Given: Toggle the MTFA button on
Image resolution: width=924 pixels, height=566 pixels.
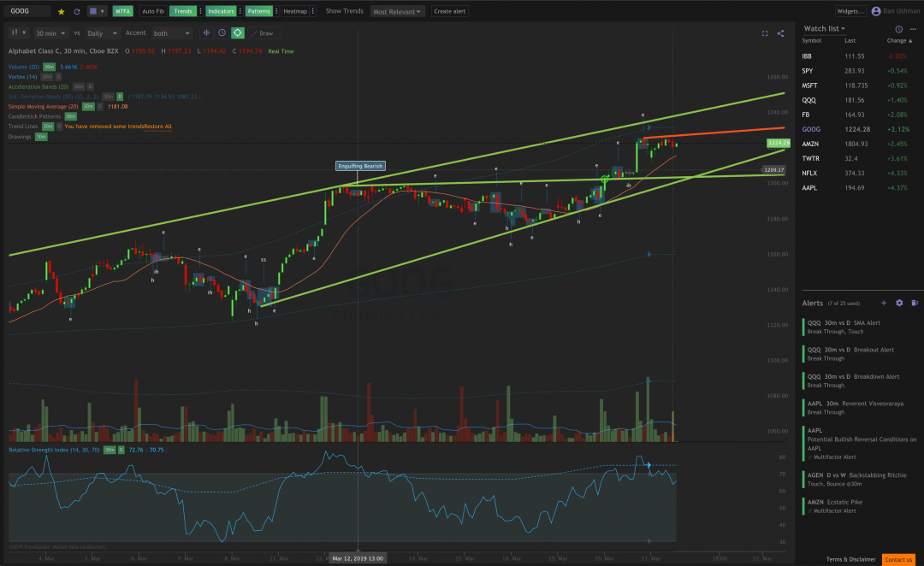Looking at the screenshot, I should [122, 10].
